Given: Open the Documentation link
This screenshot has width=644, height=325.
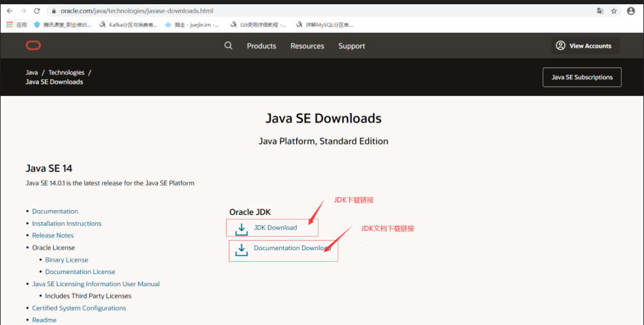Looking at the screenshot, I should tap(55, 211).
